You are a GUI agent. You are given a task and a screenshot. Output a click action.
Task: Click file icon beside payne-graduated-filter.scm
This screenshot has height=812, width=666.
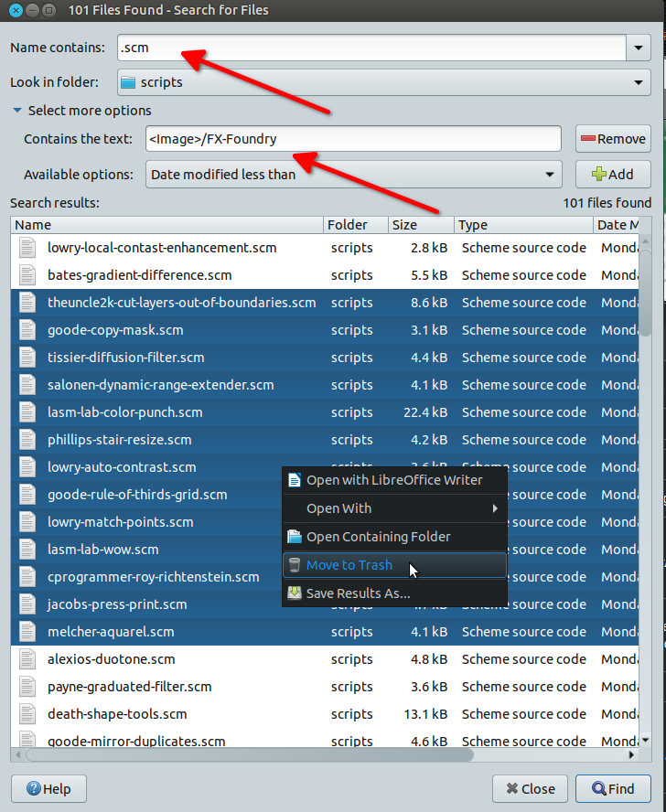pos(27,687)
